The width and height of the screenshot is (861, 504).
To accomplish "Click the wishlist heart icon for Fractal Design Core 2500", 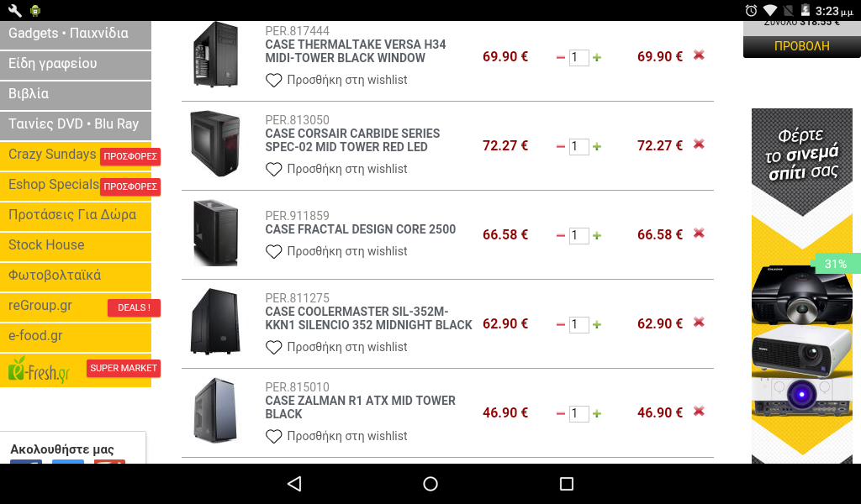I will click(273, 252).
